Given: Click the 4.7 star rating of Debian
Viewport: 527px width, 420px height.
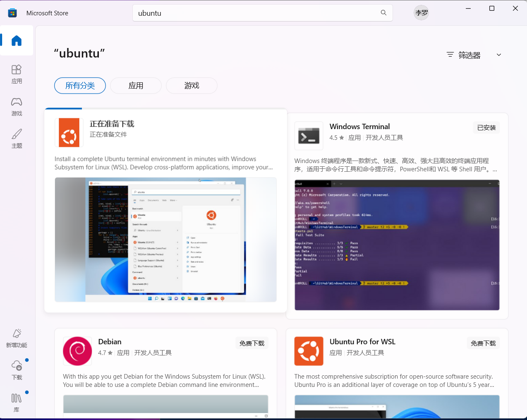Looking at the screenshot, I should [105, 353].
